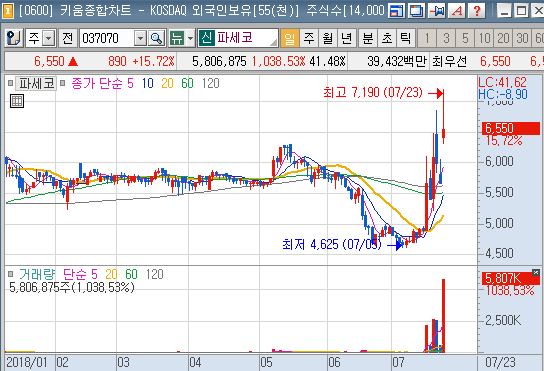Toggle the pin window icon

coord(437,11)
